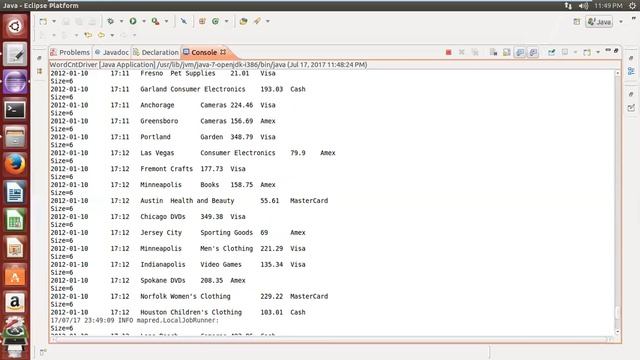Image resolution: width=640 pixels, height=360 pixels.
Task: Click Remove All Terminated Launches double-X icon
Action: [x=475, y=52]
